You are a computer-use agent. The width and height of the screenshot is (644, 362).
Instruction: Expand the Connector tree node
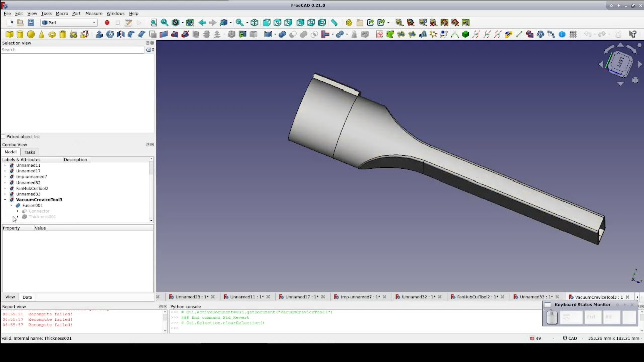[18, 211]
